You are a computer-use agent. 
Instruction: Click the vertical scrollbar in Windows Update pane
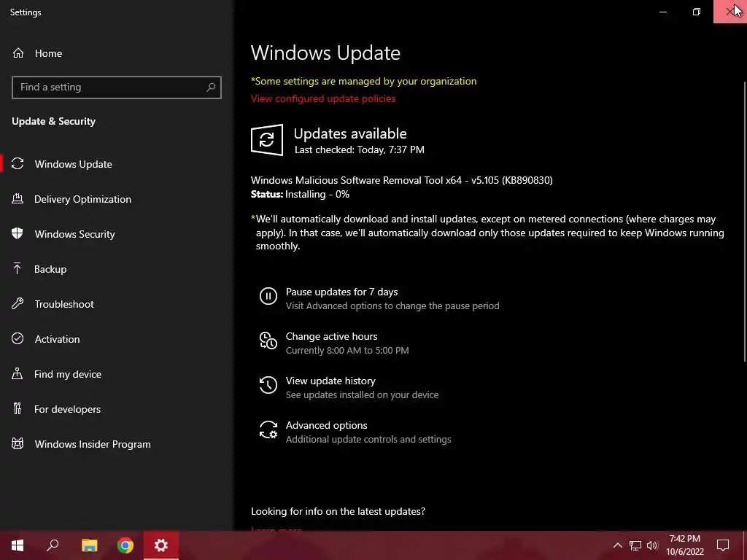(x=743, y=220)
